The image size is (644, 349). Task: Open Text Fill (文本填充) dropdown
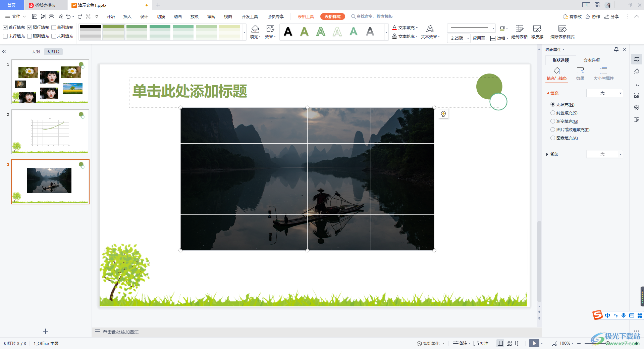[x=405, y=28]
